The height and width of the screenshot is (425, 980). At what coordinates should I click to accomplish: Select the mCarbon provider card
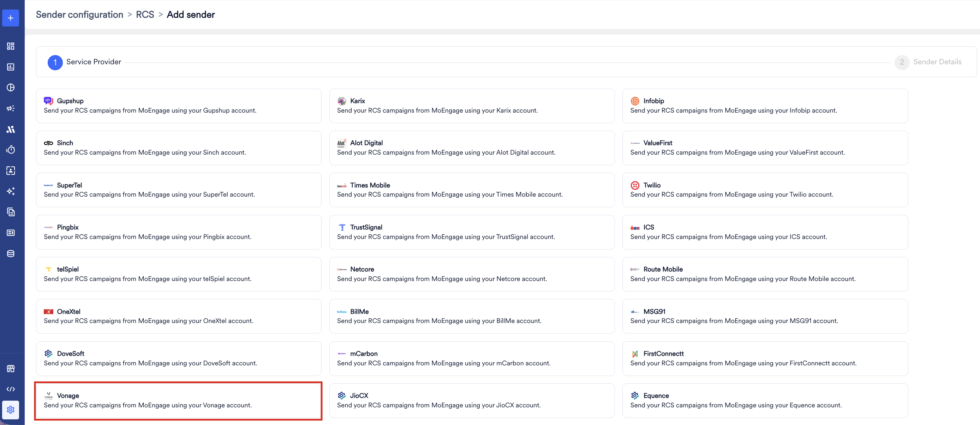(x=472, y=358)
